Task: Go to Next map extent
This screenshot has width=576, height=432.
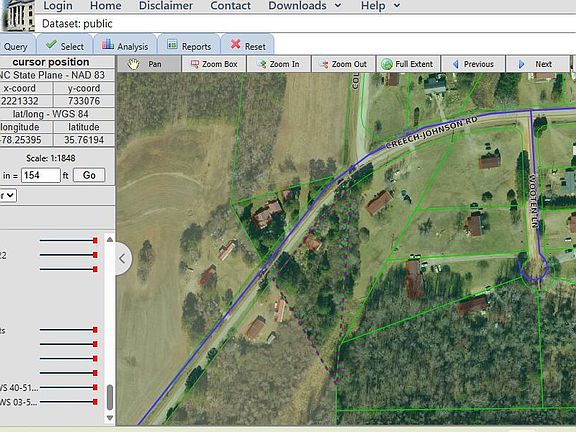Action: 537,64
